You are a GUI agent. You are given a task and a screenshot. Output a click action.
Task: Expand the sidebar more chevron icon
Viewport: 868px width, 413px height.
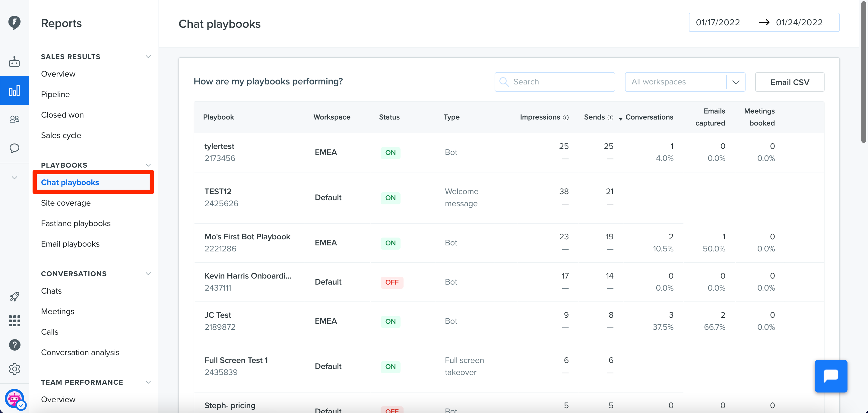tap(14, 178)
